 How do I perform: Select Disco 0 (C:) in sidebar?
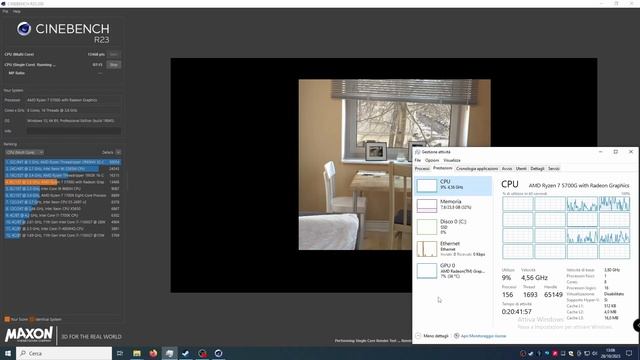coord(453,227)
